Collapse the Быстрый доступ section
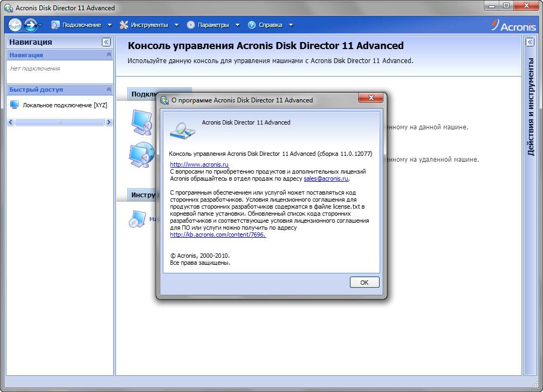 pyautogui.click(x=109, y=90)
